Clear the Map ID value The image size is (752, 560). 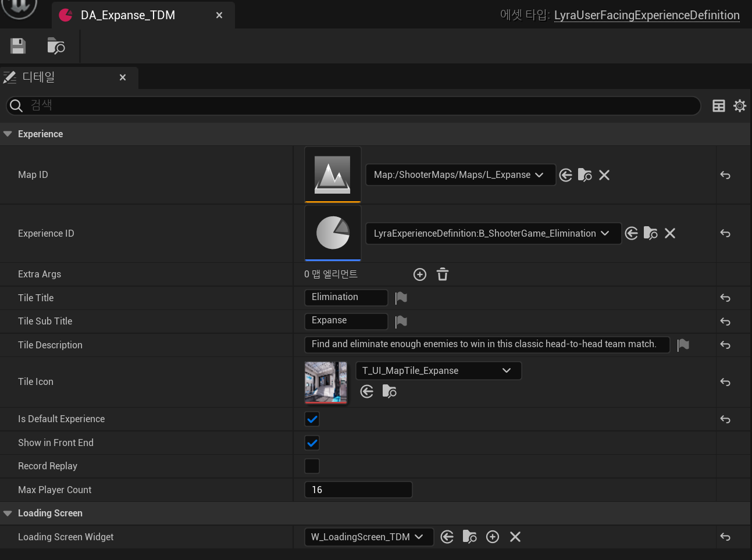coord(604,175)
